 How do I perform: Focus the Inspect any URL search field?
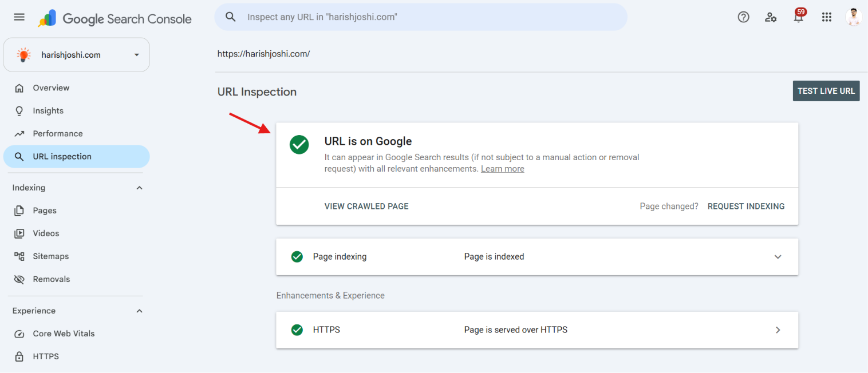tap(421, 17)
